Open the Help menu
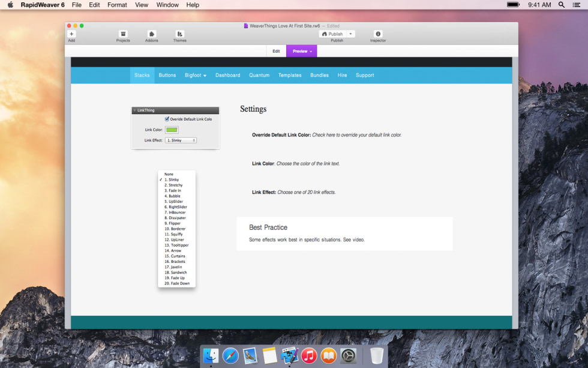 193,5
